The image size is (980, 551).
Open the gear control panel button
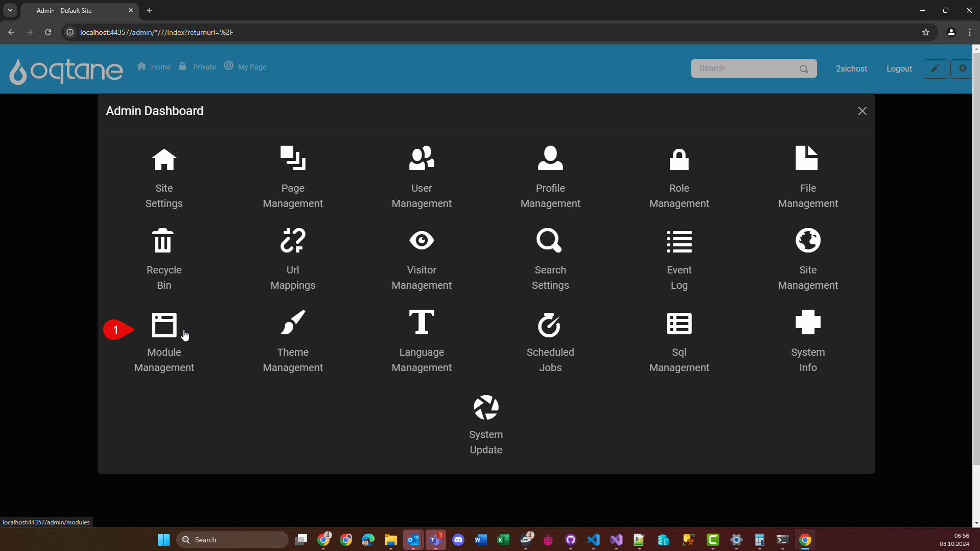[962, 68]
